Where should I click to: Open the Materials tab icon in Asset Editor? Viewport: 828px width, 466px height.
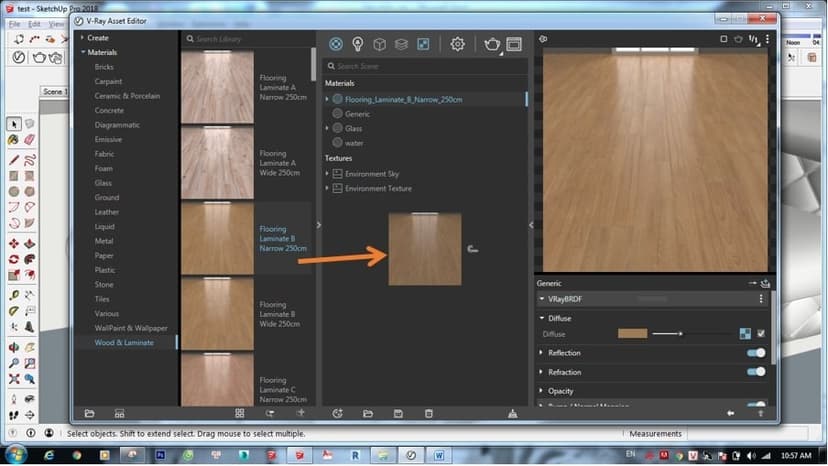click(336, 44)
